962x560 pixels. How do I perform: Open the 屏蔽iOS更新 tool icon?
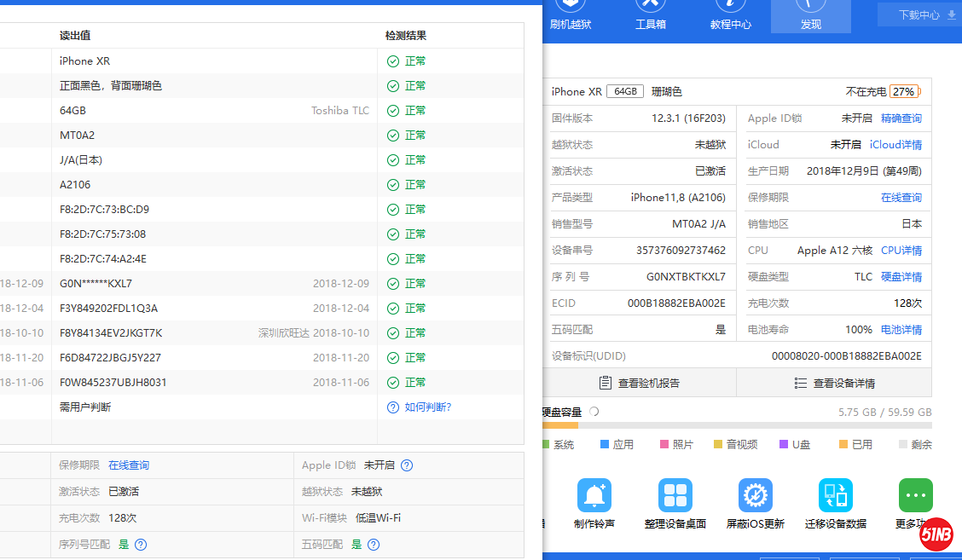755,495
